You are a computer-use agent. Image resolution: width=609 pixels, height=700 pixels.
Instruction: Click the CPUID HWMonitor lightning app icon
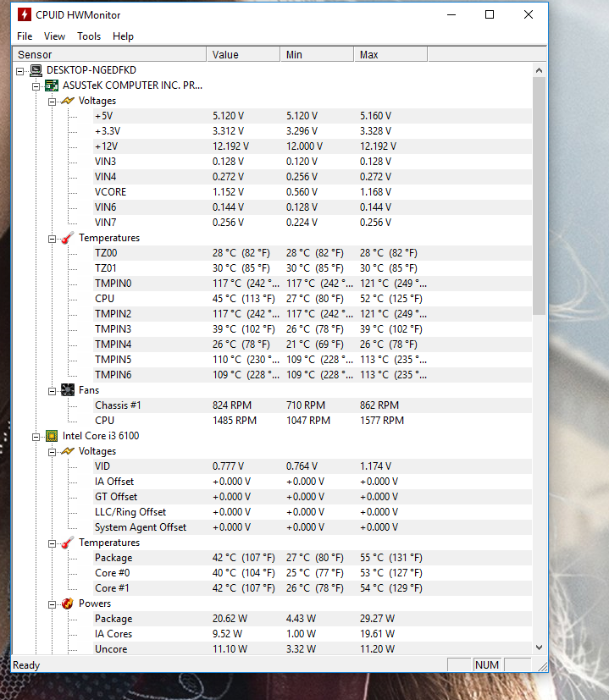click(24, 14)
